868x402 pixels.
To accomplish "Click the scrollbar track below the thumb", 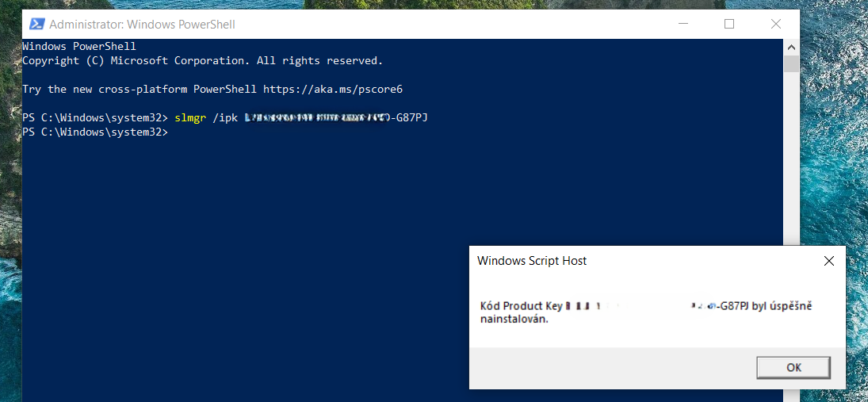I will [x=791, y=159].
